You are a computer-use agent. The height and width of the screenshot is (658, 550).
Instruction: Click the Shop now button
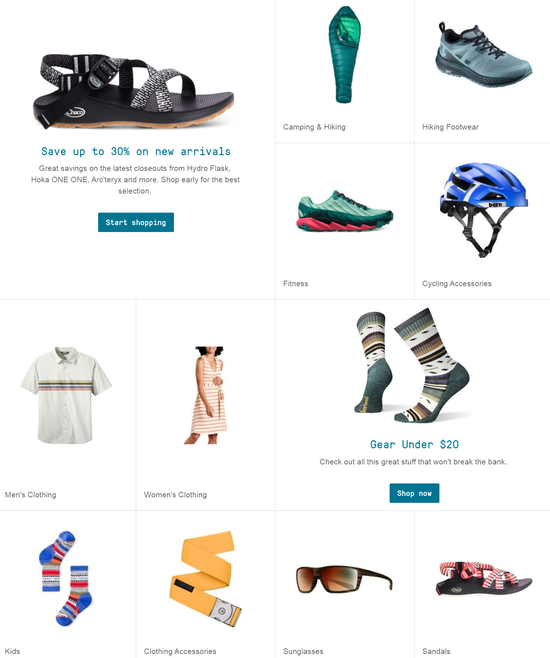414,493
